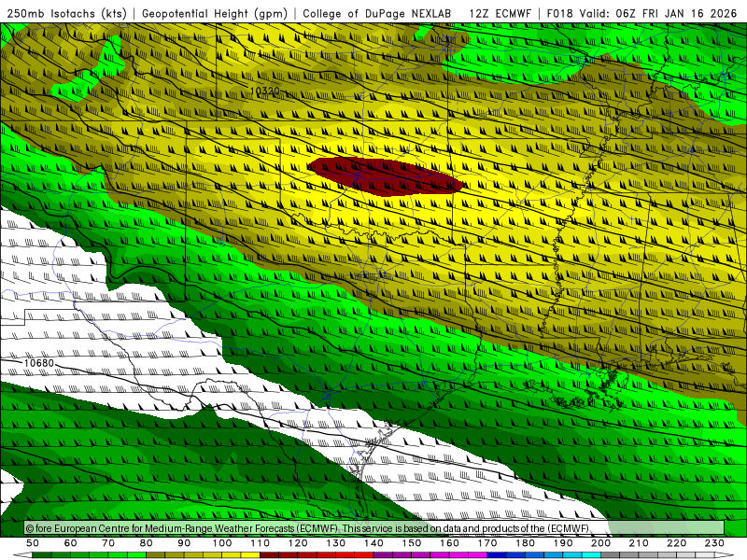
Task: Click the bright green swatch just before 80
Action: click(x=136, y=555)
